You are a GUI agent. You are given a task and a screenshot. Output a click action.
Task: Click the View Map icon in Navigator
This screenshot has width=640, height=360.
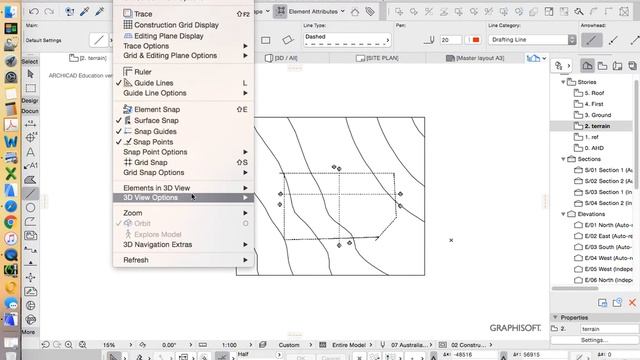[602, 66]
